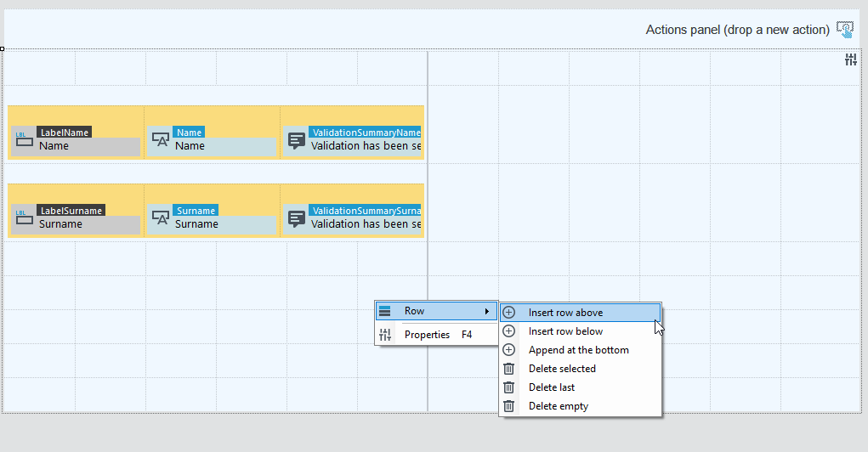Click the plus icon beside Insert row above
Image resolution: width=868 pixels, height=452 pixels.
[x=508, y=313]
